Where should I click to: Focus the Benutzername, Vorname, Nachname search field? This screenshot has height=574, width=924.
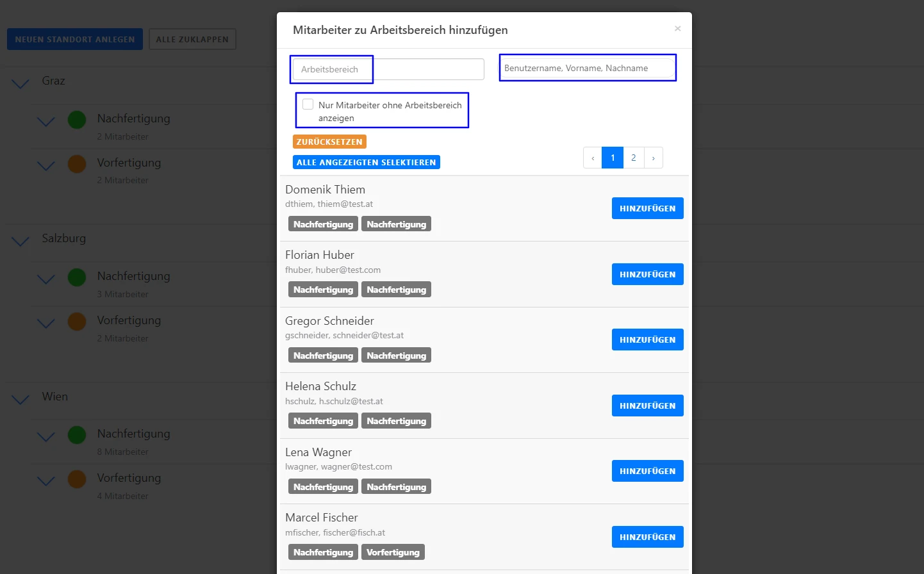[x=588, y=68]
